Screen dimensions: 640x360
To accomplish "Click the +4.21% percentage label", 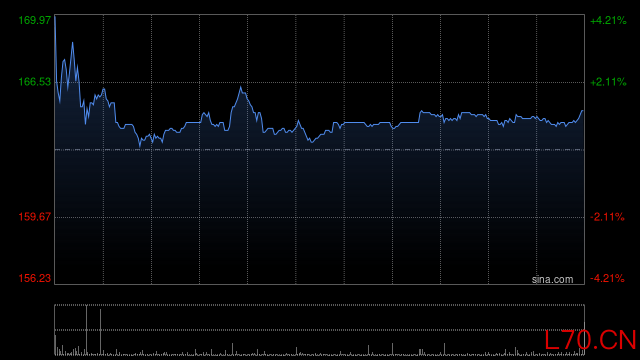I will pyautogui.click(x=608, y=20).
